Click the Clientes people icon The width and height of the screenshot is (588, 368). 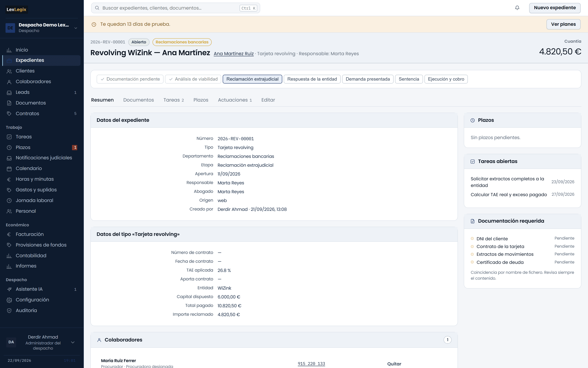(x=9, y=71)
